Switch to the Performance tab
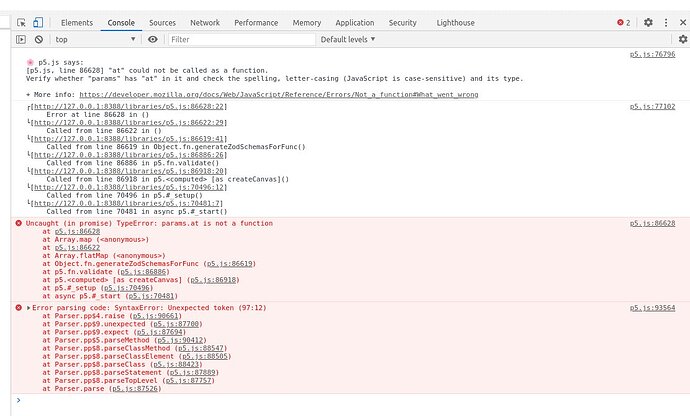690x416 pixels. (x=256, y=22)
